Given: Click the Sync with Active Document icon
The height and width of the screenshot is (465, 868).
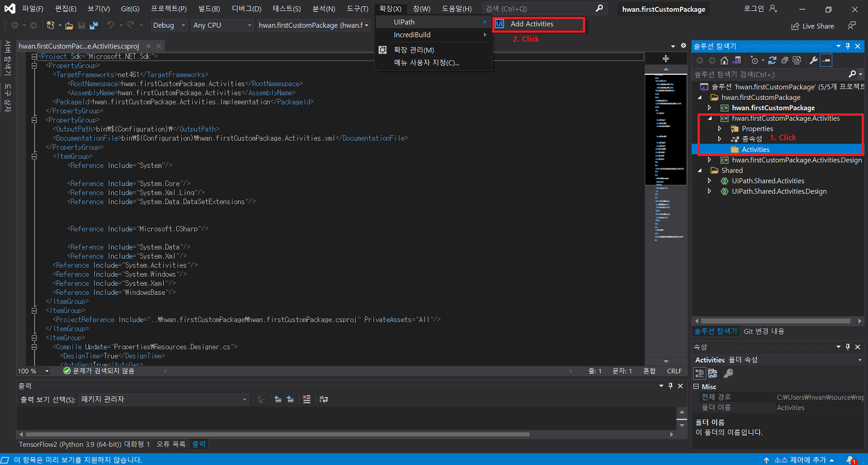Looking at the screenshot, I should tap(737, 60).
